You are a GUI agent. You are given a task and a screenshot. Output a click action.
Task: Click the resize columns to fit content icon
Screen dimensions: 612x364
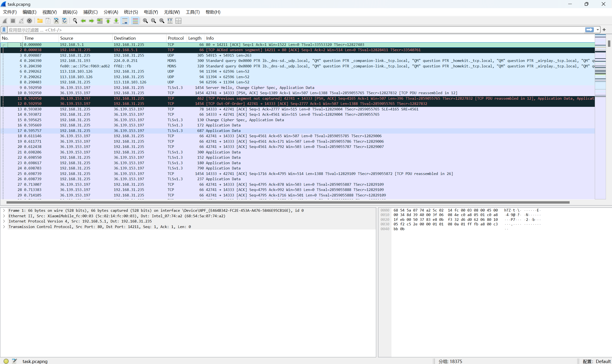170,21
